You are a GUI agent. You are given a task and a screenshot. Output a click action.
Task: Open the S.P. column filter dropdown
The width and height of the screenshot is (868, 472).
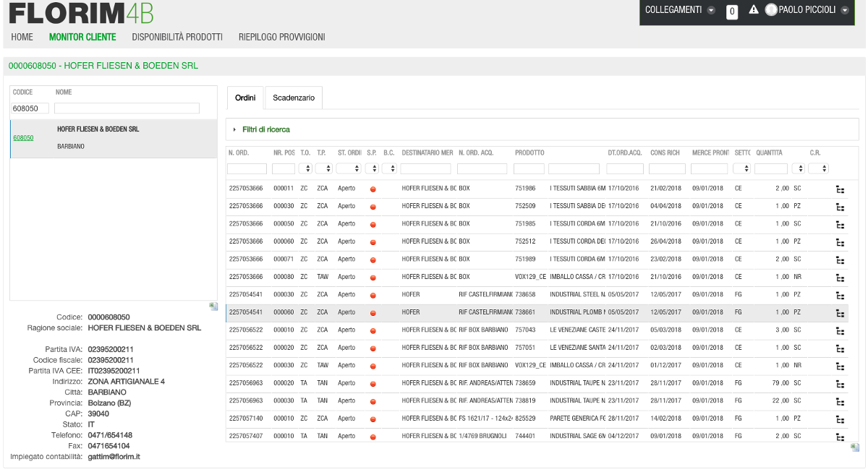[372, 168]
